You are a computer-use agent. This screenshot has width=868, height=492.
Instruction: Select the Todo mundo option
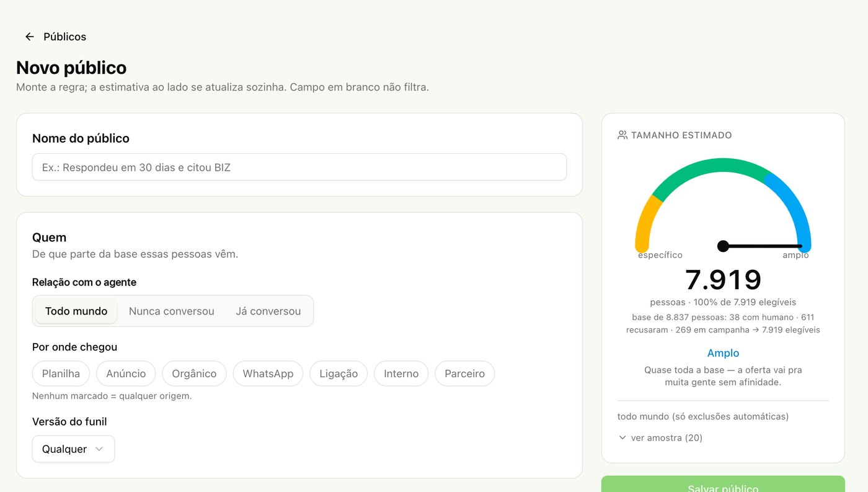(76, 311)
